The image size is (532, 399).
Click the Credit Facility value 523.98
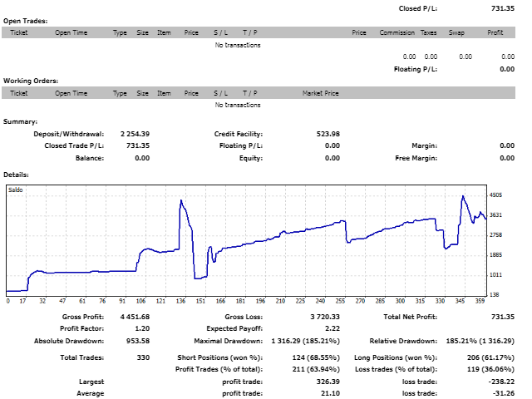(328, 134)
